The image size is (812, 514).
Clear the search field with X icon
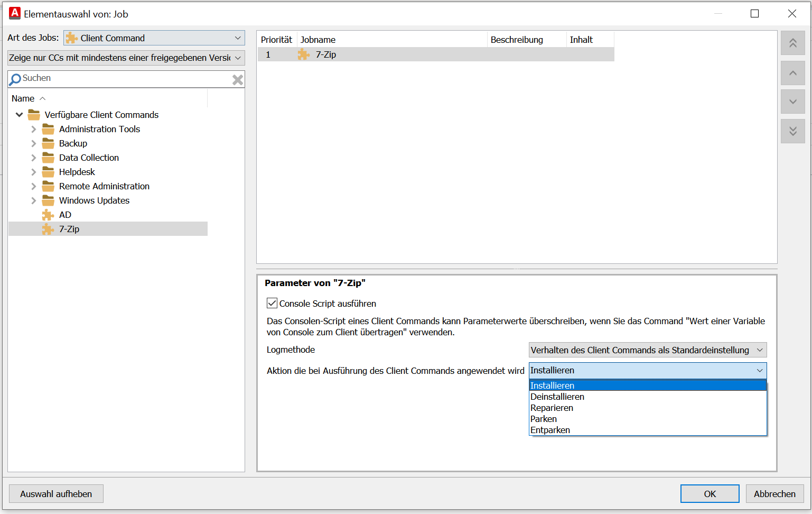coord(238,79)
